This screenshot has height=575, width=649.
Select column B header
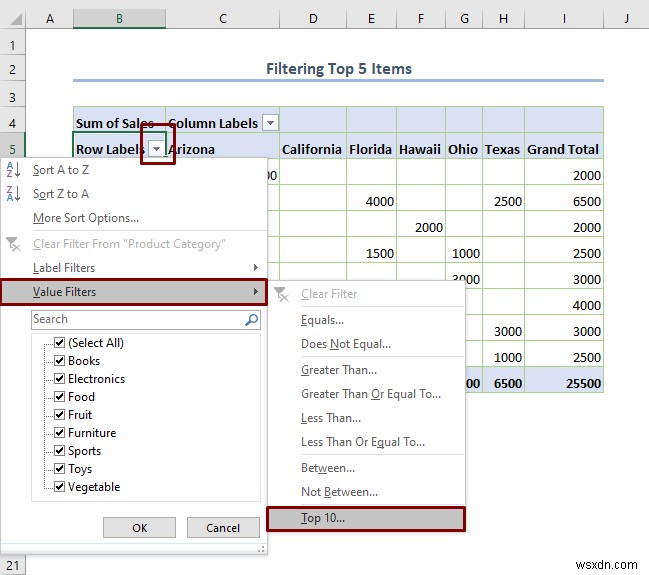119,19
